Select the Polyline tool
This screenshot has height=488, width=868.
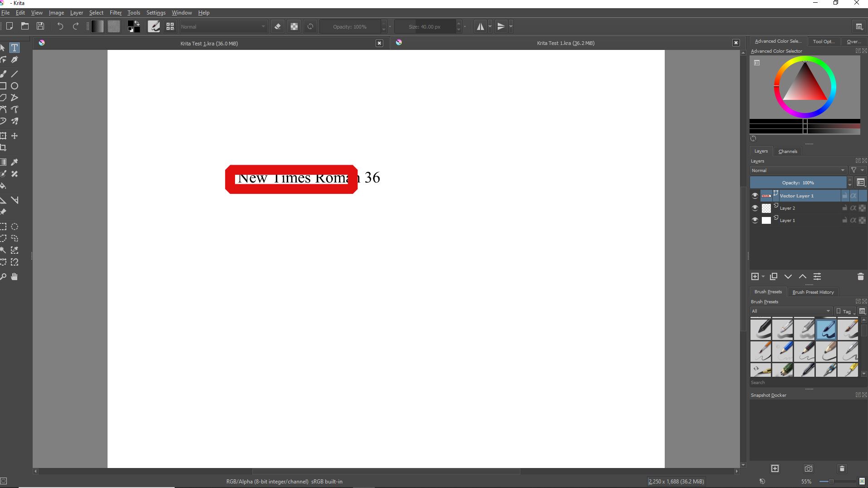(x=15, y=98)
